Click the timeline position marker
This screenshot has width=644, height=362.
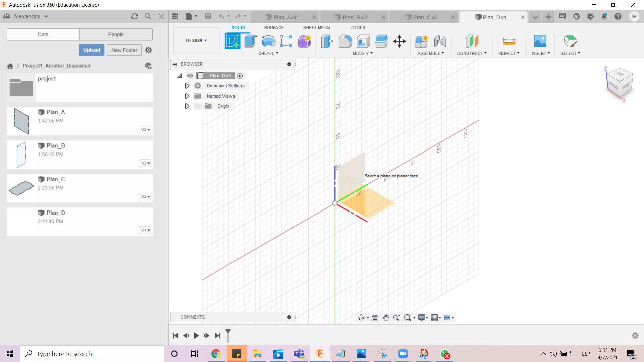(228, 335)
